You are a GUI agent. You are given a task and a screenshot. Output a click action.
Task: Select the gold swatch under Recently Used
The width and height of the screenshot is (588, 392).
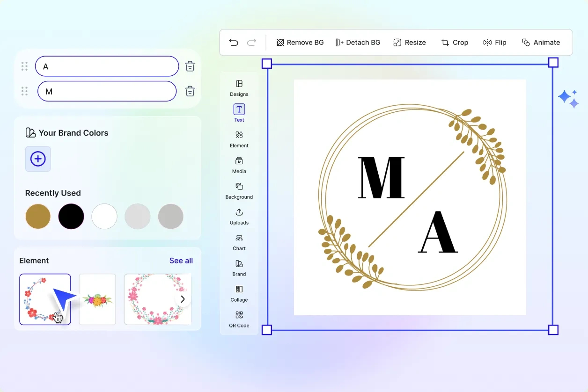coord(38,216)
